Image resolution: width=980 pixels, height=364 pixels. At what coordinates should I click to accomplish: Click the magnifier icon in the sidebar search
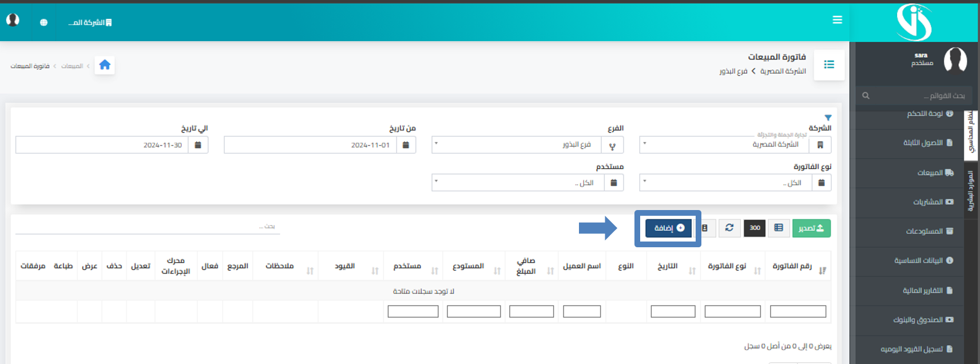click(866, 96)
